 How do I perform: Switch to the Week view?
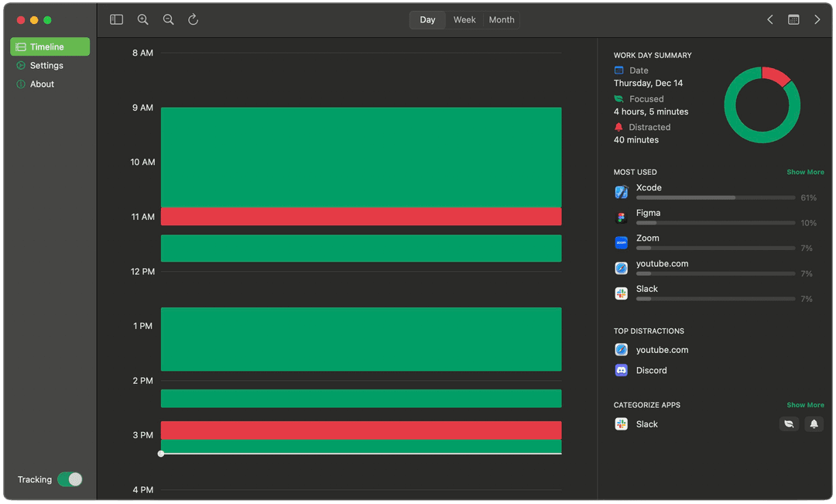[464, 19]
